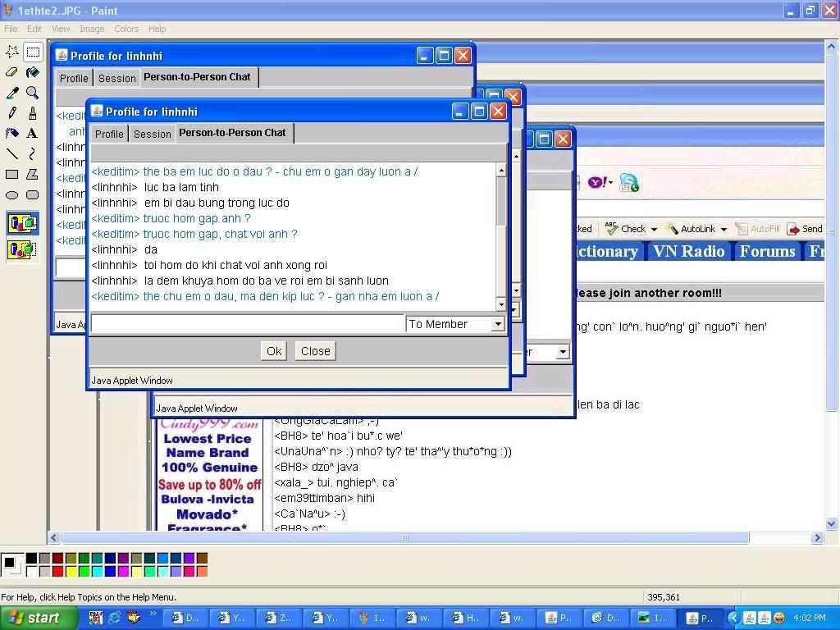Activate the Pick Color eyedropper tool
Screen dimensions: 840x630
pos(11,93)
